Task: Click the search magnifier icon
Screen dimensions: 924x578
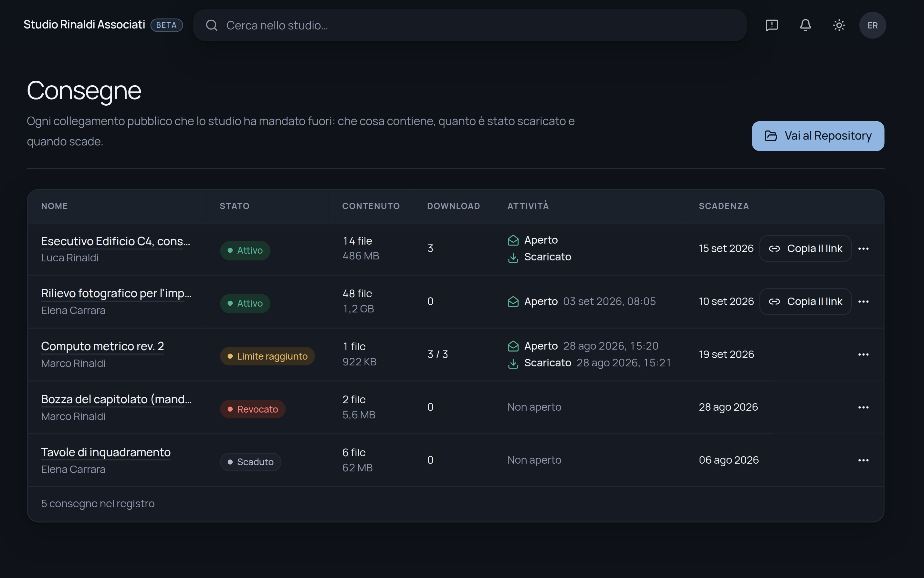Action: click(x=211, y=25)
